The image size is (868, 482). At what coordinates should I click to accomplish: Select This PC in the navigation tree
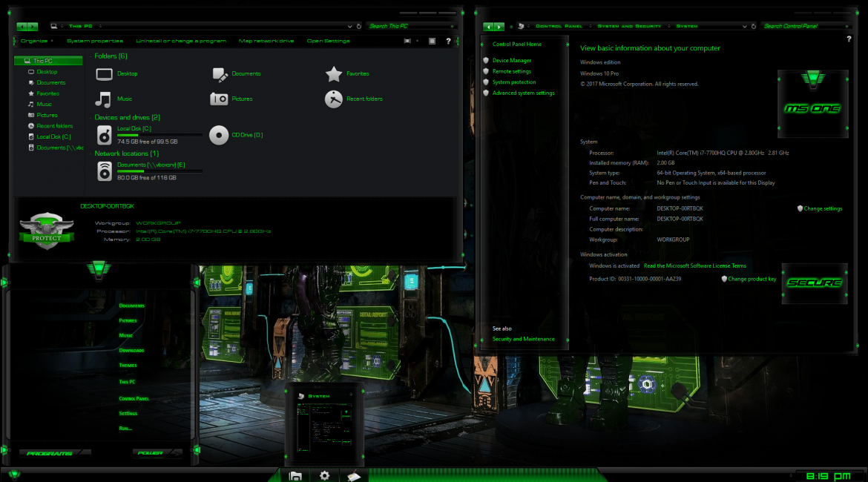[x=48, y=61]
